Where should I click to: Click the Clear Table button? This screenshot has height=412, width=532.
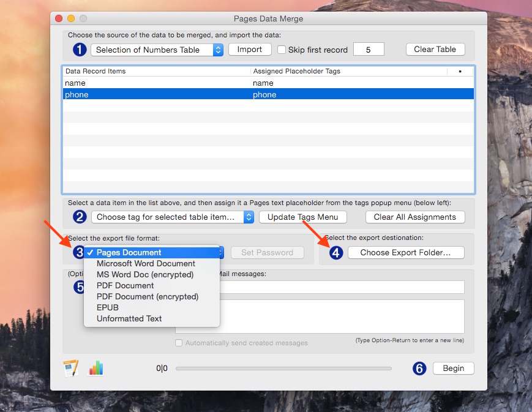click(435, 49)
